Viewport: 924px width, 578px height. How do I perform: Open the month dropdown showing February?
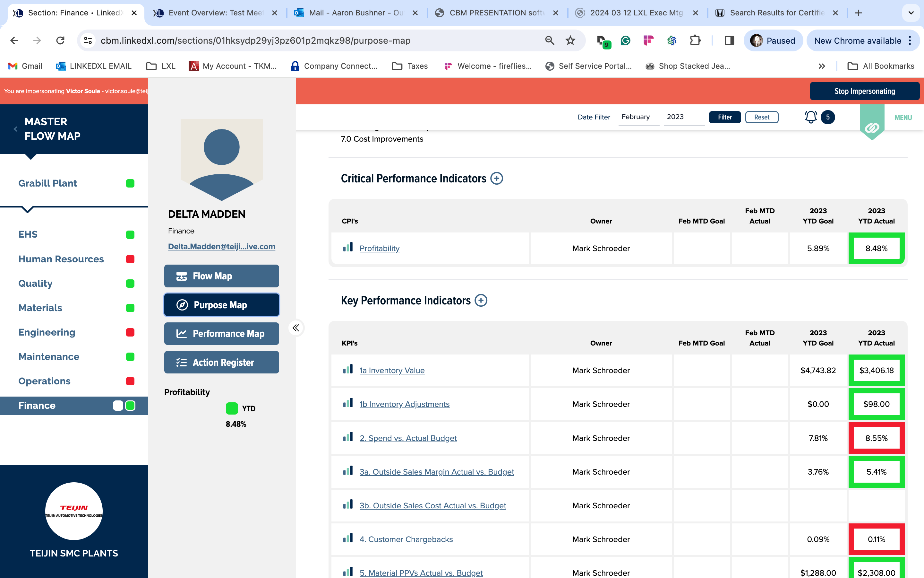tap(639, 117)
